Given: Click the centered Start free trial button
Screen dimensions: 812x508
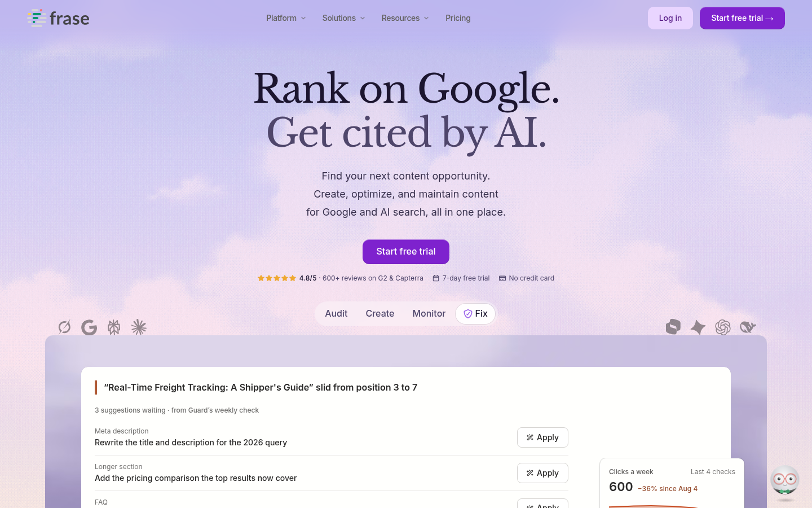Looking at the screenshot, I should (406, 252).
